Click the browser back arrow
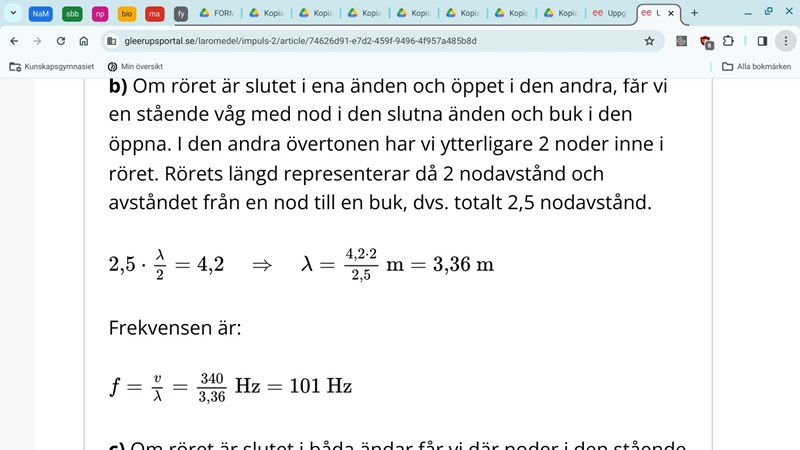The image size is (800, 450). [x=14, y=41]
